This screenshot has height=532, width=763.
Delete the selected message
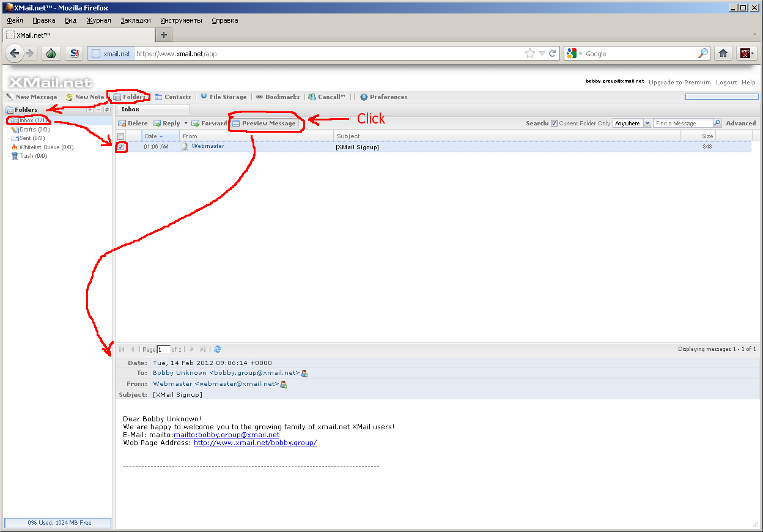point(133,123)
